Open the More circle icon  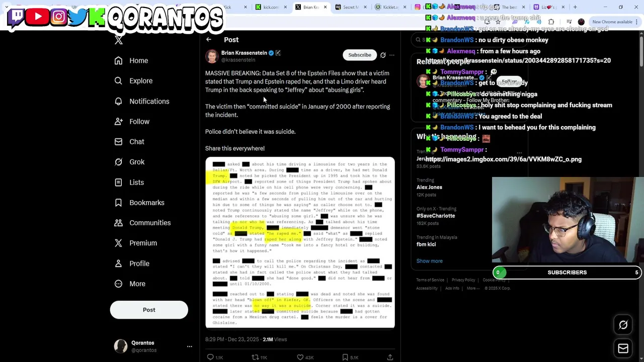118,284
